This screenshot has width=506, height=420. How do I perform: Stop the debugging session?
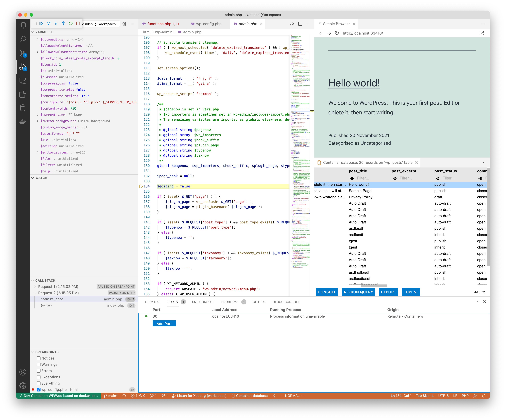coord(78,23)
